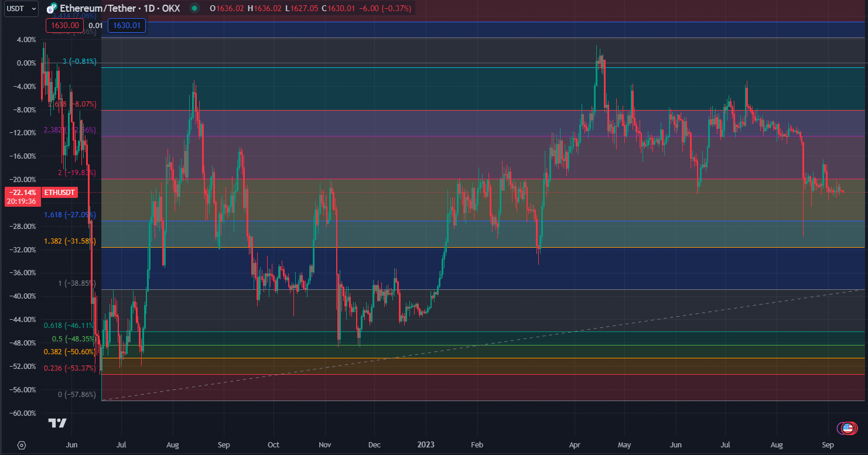
Task: Click the 3 (-0.81%) Fibonacci level label
Action: point(79,61)
